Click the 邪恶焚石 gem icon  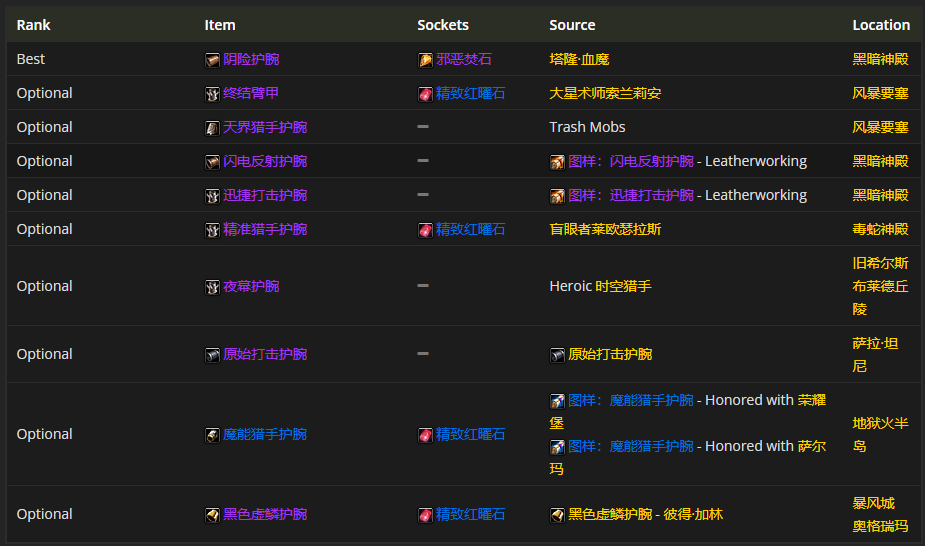tap(425, 60)
